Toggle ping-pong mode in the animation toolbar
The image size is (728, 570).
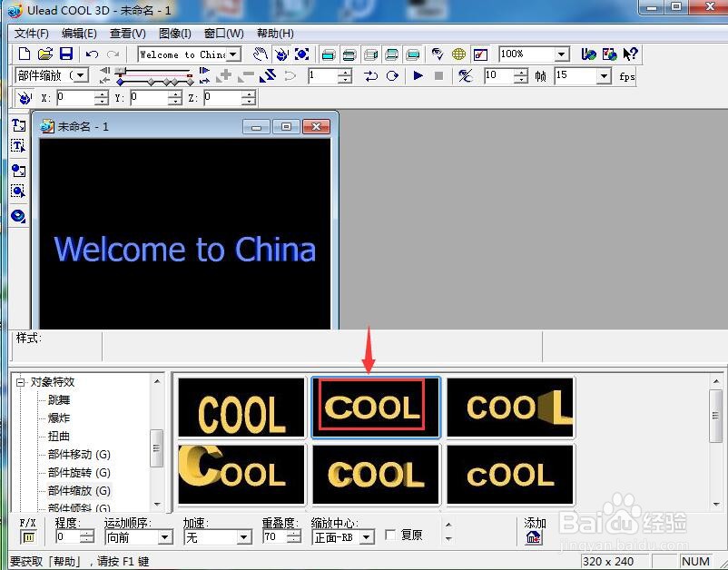pyautogui.click(x=370, y=75)
